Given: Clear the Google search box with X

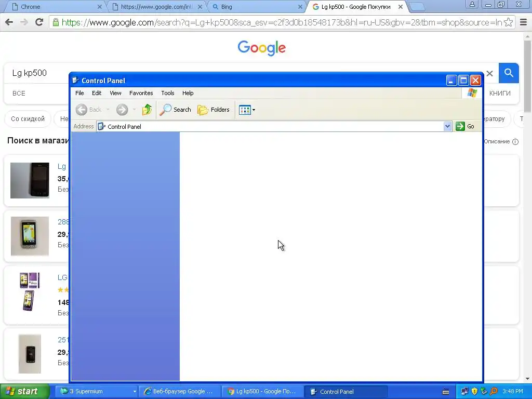Looking at the screenshot, I should [489, 73].
